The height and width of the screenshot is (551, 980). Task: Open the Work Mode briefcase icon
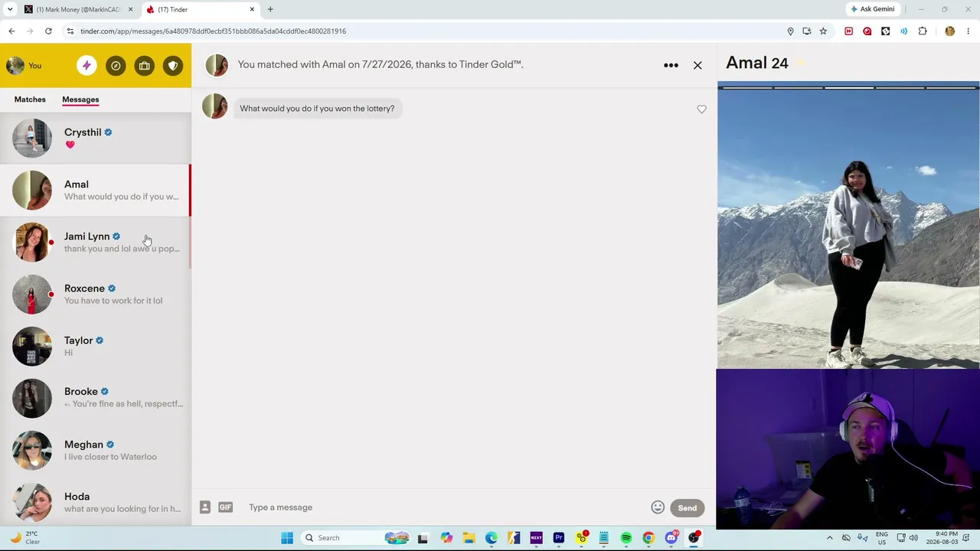[144, 66]
